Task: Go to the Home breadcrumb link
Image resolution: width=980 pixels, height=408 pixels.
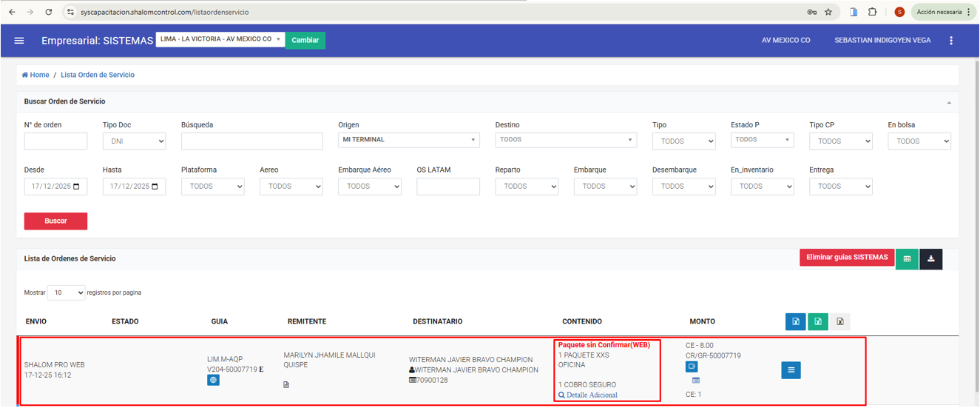Action: (36, 75)
